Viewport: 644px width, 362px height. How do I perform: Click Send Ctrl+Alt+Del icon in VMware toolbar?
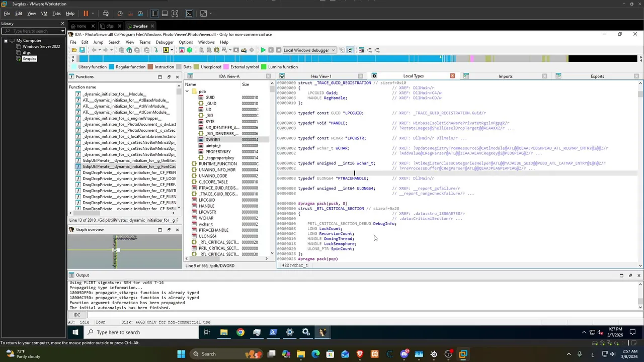tap(106, 14)
